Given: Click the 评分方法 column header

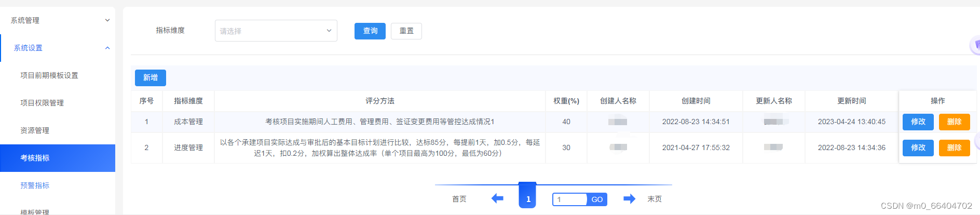Looking at the screenshot, I should point(380,101).
